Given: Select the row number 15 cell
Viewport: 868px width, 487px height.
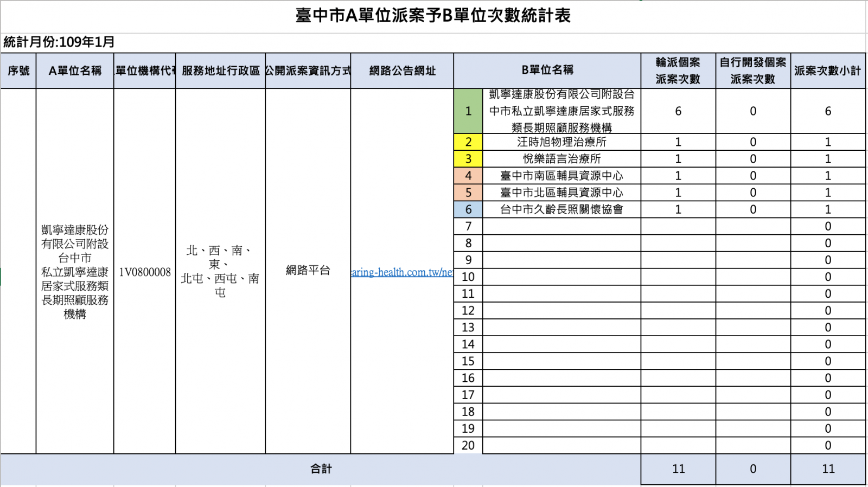Looking at the screenshot, I should point(468,361).
